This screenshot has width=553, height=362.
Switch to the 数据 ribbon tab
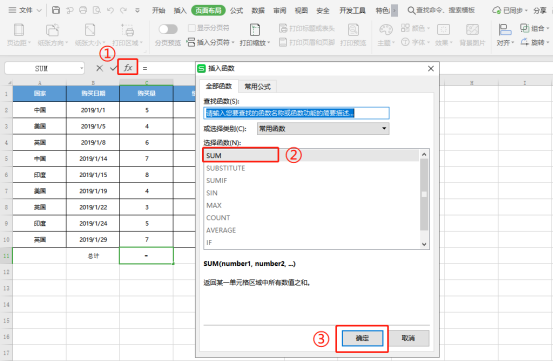pos(258,11)
